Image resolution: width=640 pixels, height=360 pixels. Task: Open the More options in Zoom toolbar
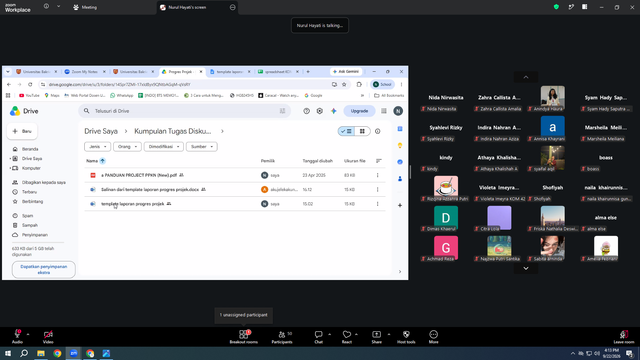[433, 336]
